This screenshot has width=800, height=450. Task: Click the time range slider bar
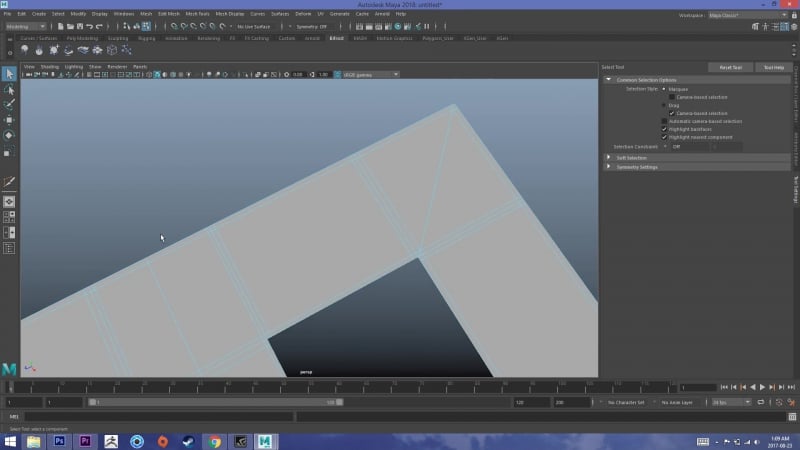tap(216, 402)
